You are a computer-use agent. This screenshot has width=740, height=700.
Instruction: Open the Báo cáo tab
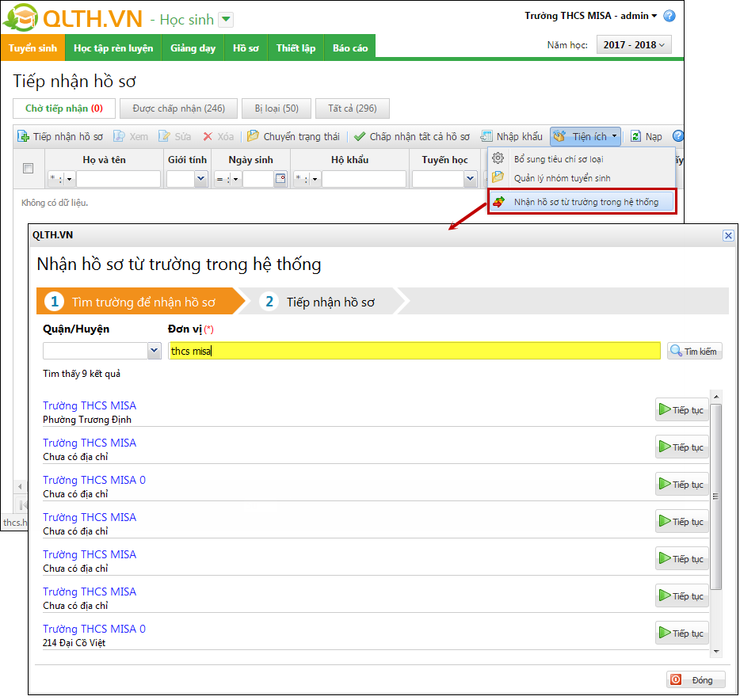click(x=350, y=48)
